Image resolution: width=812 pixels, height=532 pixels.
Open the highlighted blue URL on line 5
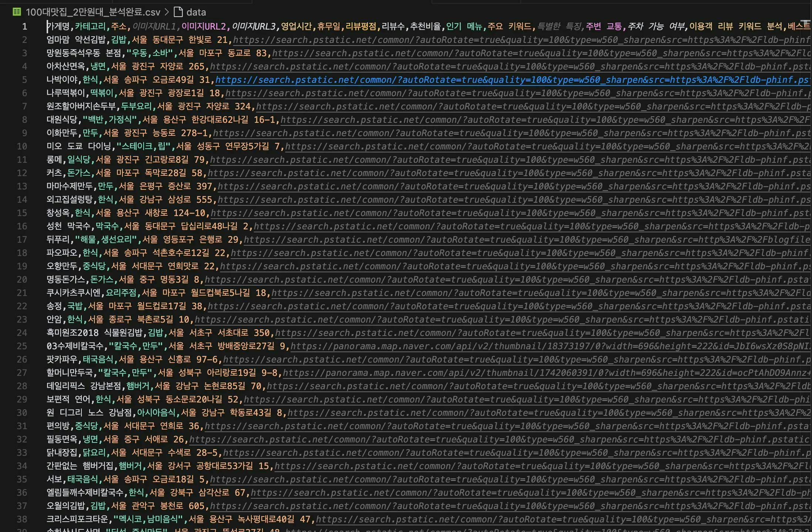pyautogui.click(x=511, y=80)
